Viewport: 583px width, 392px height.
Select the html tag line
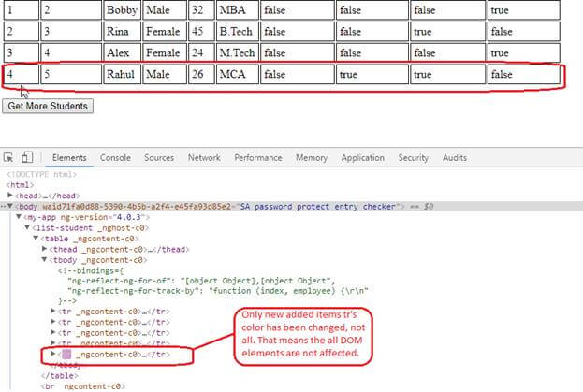20,185
